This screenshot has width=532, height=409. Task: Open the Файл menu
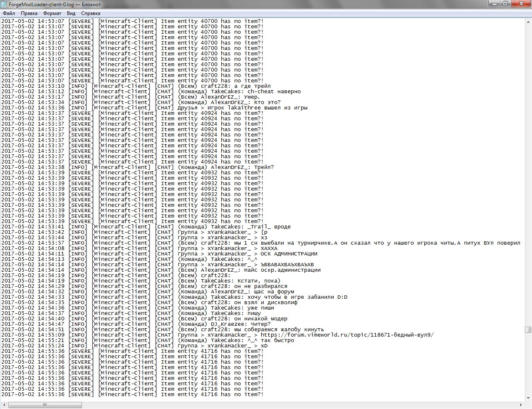[9, 13]
